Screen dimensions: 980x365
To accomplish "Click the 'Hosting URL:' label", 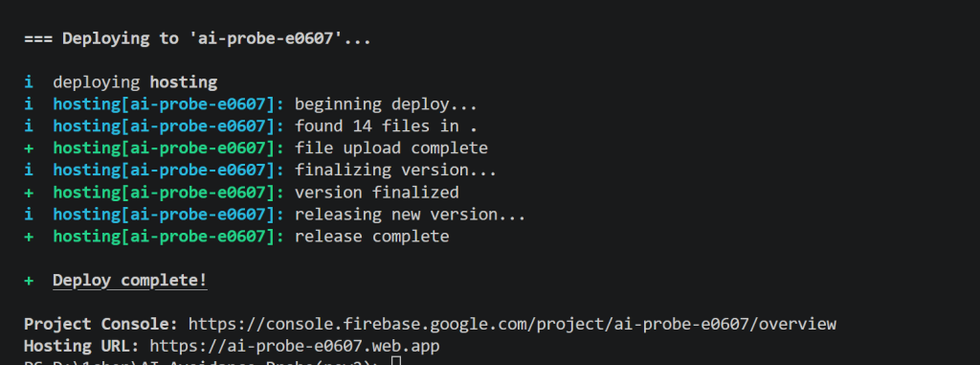I will coord(82,346).
